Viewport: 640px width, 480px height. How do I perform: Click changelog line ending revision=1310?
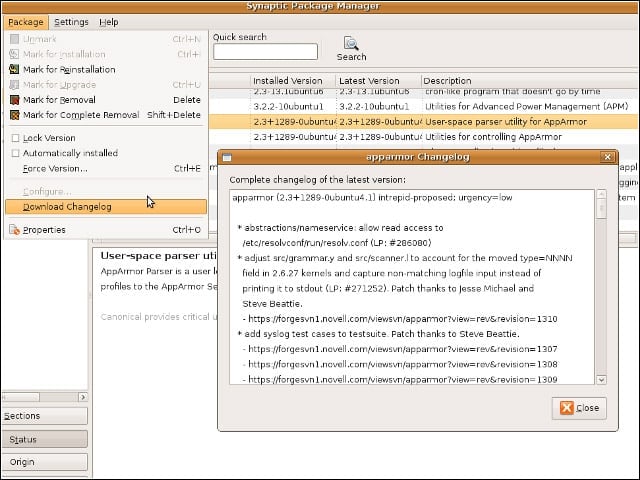pyautogui.click(x=400, y=319)
